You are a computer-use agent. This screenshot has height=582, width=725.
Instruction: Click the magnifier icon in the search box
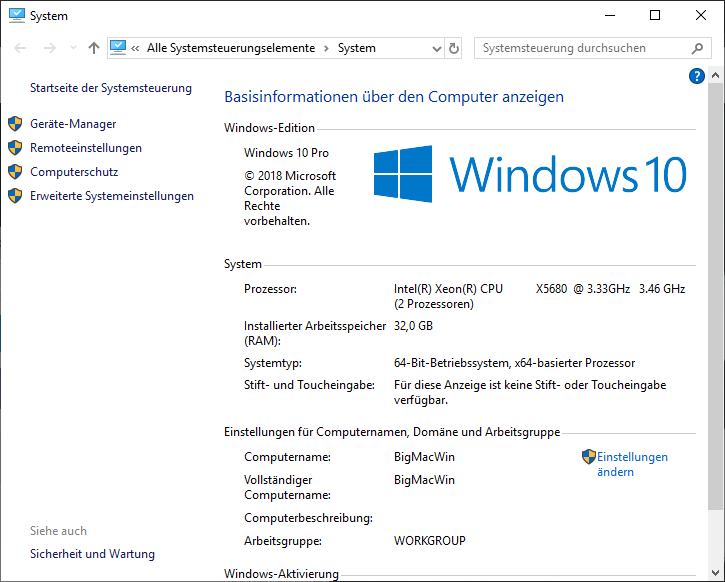698,48
